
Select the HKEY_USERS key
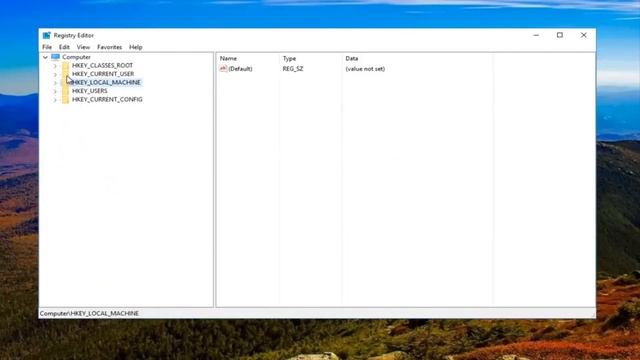[x=89, y=91]
